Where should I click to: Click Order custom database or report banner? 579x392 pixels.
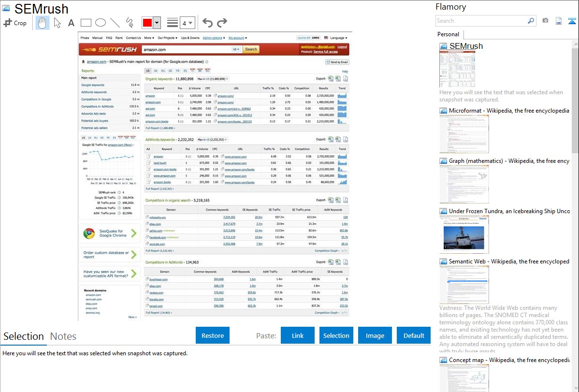[x=110, y=255]
